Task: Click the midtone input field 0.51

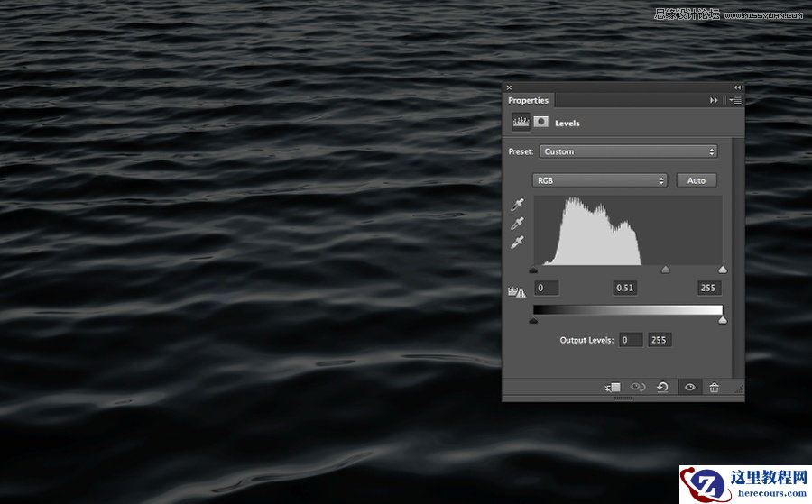Action: (x=625, y=288)
